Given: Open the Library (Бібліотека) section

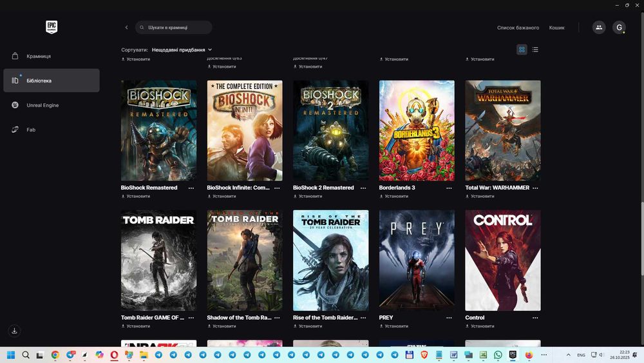Looking at the screenshot, I should pos(52,81).
